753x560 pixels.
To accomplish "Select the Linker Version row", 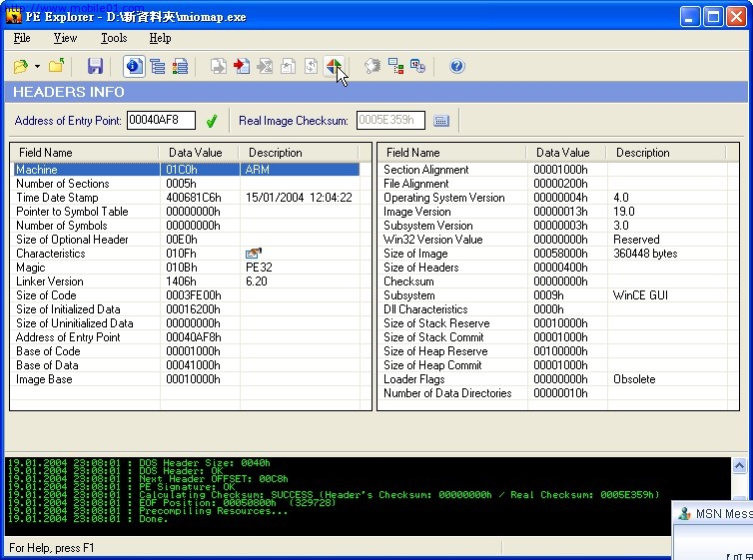I will click(x=187, y=281).
